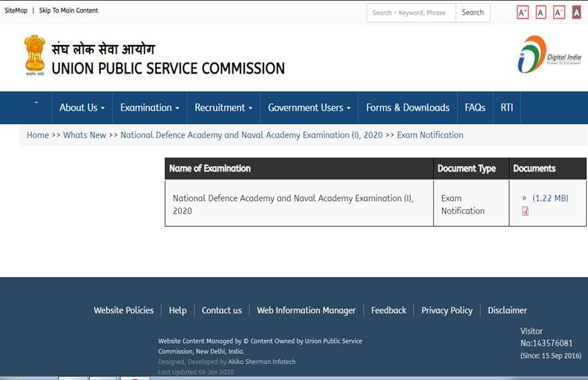Expand the Examination dropdown menu
The width and height of the screenshot is (588, 380).
[149, 108]
